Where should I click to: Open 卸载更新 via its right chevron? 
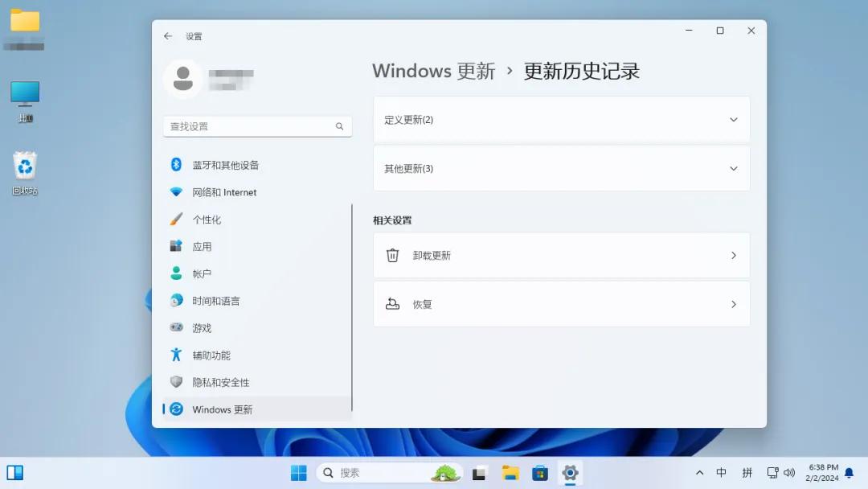734,255
